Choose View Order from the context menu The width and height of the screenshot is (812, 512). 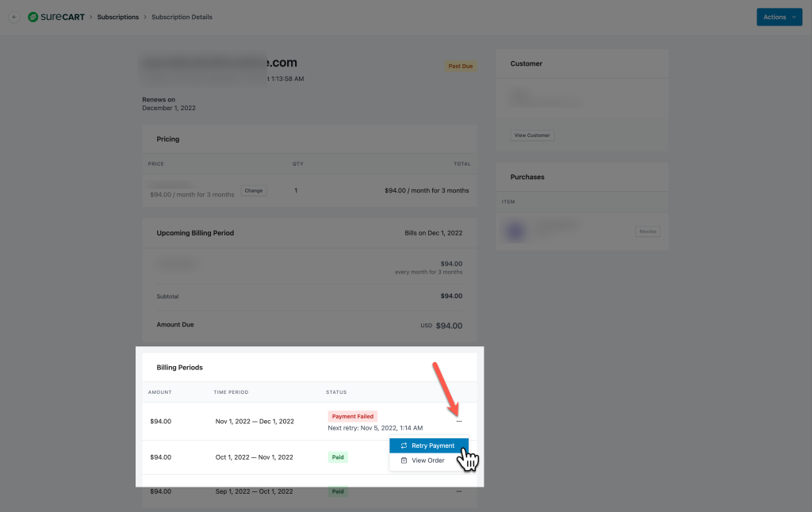pos(428,460)
